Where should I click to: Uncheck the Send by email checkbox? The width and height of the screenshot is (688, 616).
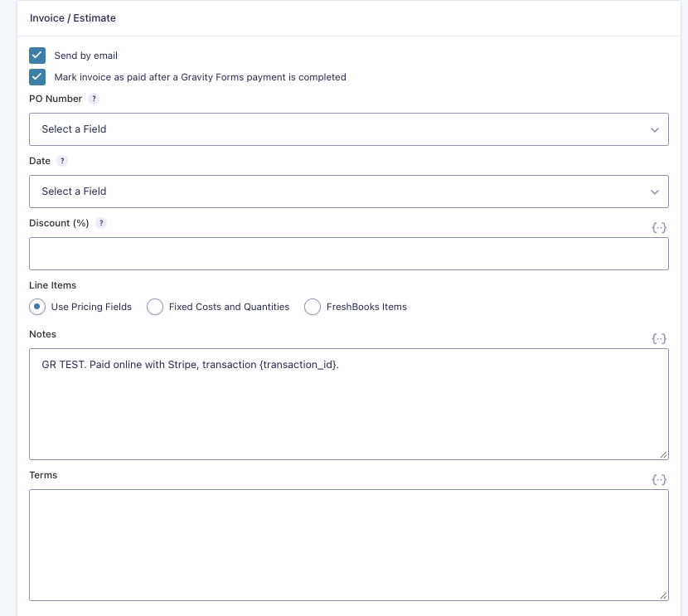tap(37, 56)
